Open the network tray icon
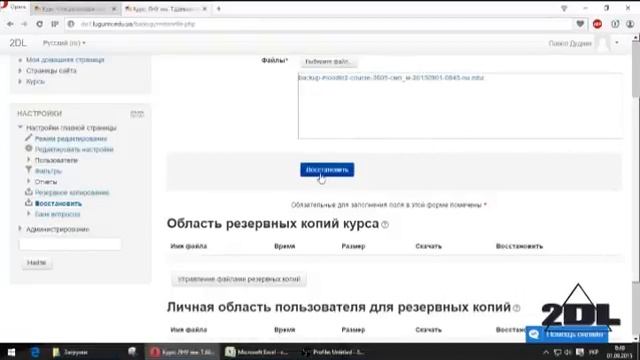Viewport: 640px width, 360px height. point(557,352)
